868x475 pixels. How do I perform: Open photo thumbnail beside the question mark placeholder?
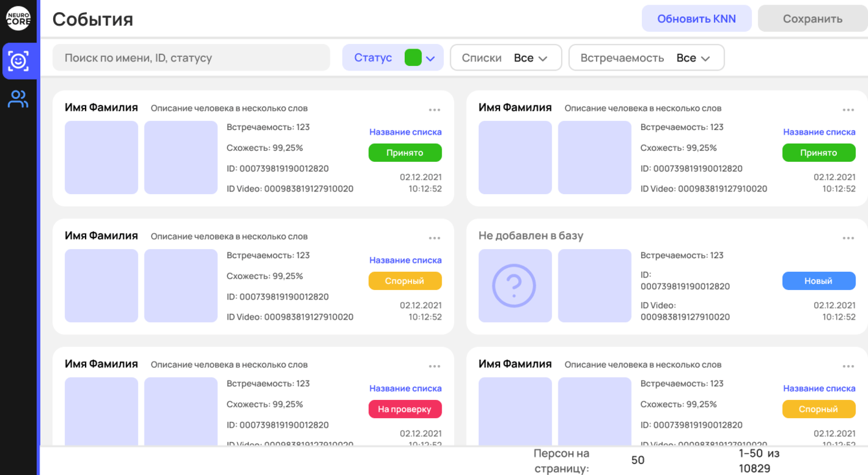pyautogui.click(x=595, y=285)
